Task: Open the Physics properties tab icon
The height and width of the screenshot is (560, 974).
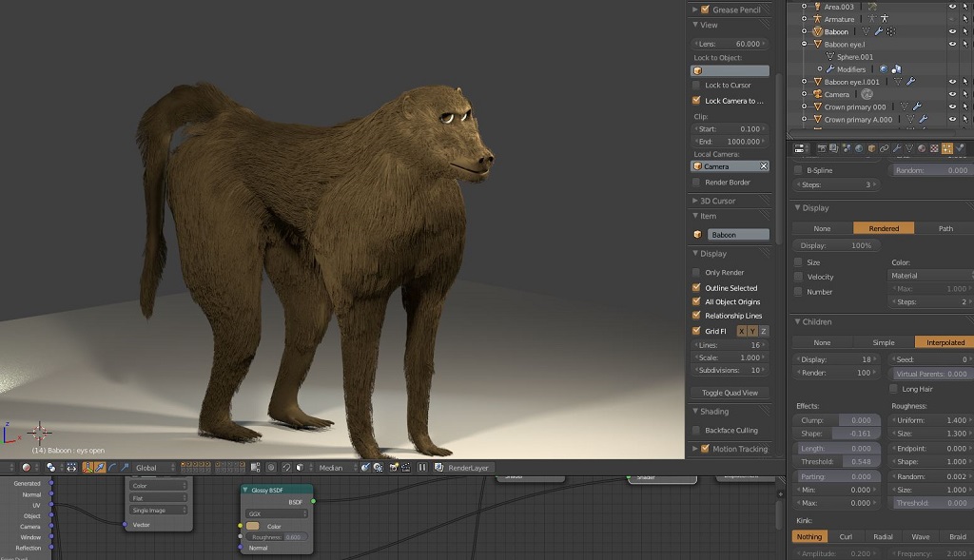Action: pyautogui.click(x=960, y=148)
